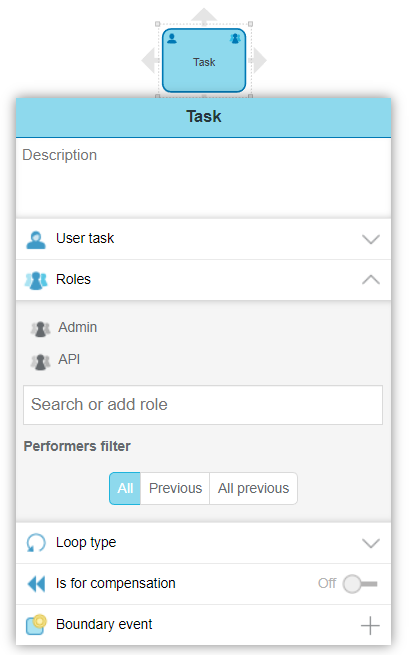Click the user icon on the Task shape

click(x=172, y=39)
